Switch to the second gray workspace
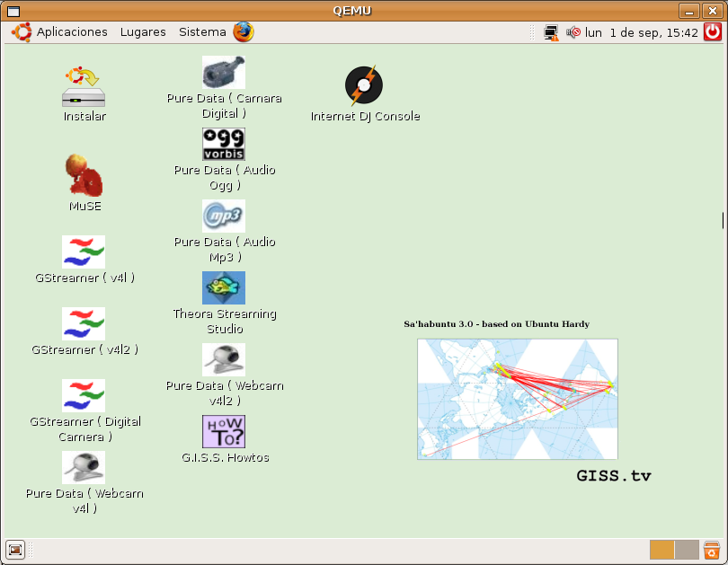The width and height of the screenshot is (728, 565). click(687, 550)
